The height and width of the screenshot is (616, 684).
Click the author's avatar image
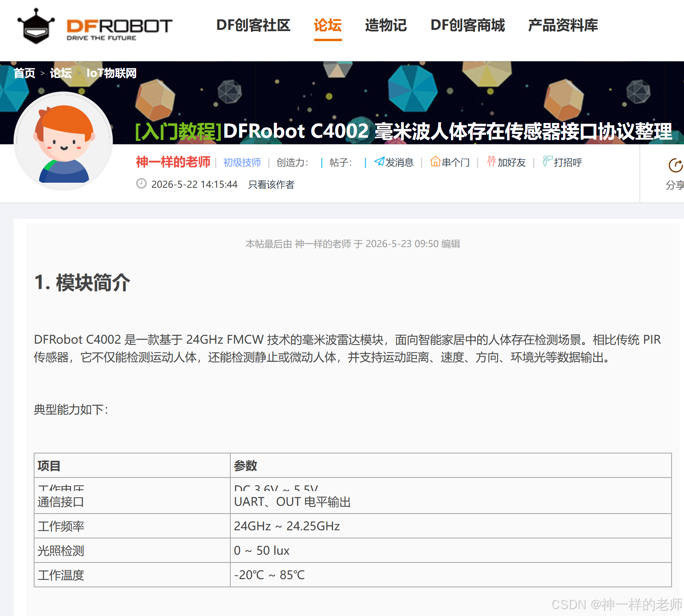tap(63, 141)
